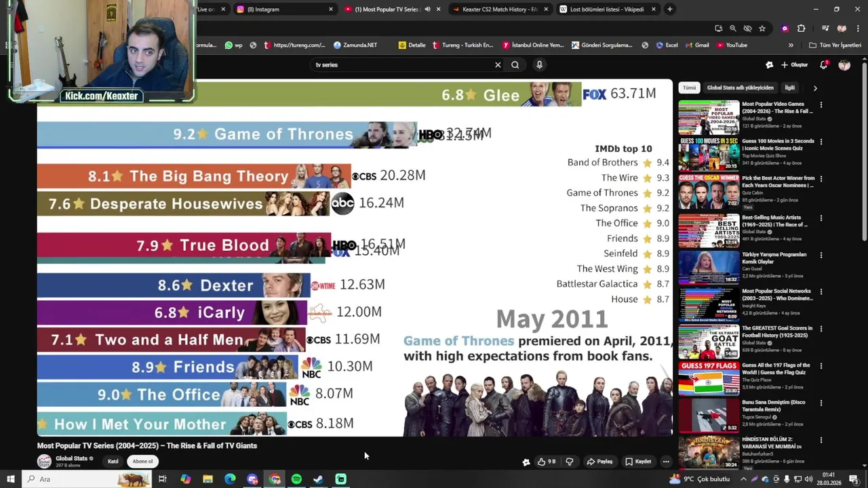The image size is (868, 488).
Task: Open the Global Stats channel avatar
Action: (x=44, y=462)
